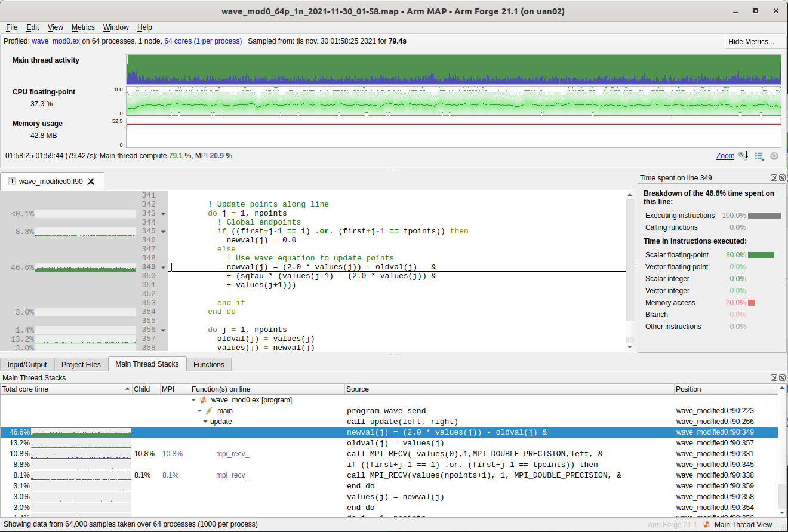
Task: Collapse the update function tree node
Action: 205,422
